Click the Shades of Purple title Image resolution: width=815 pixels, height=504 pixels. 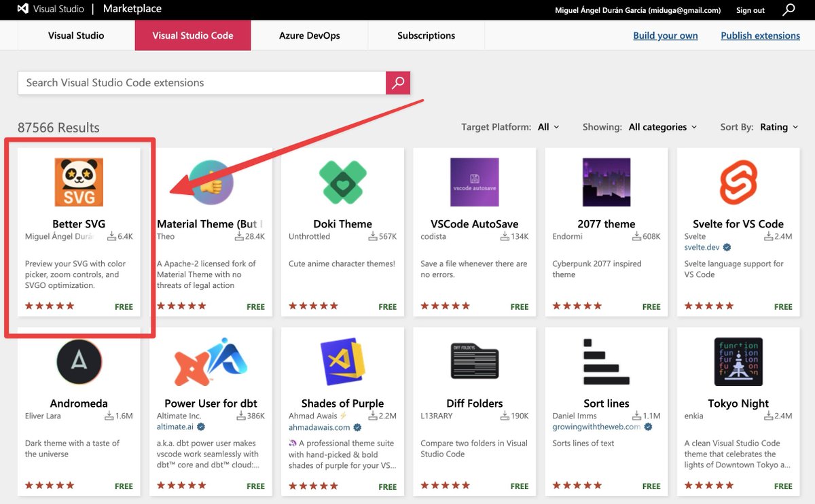click(x=343, y=403)
